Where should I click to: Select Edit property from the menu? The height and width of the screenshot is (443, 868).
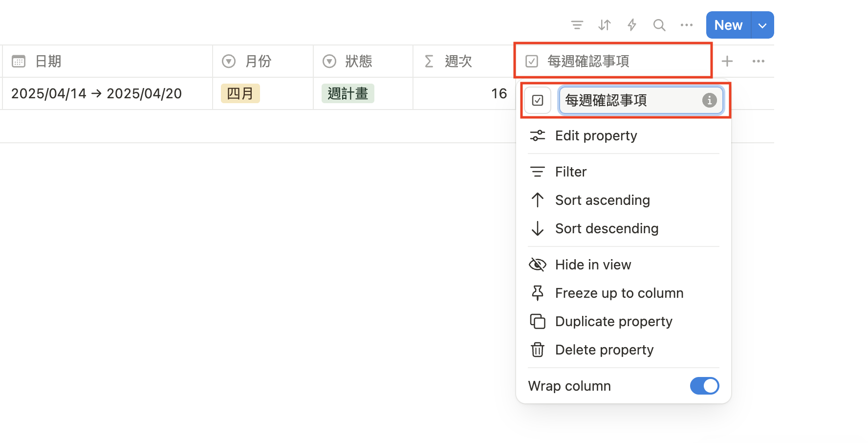(x=596, y=135)
